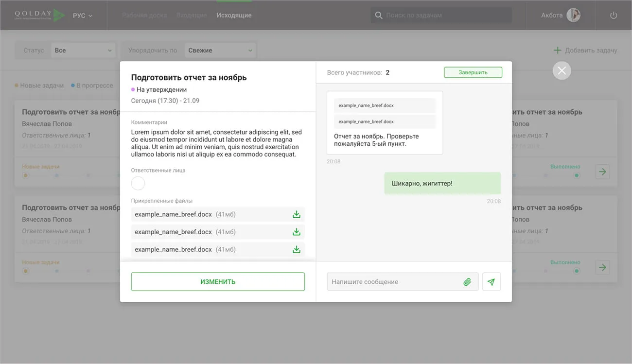Expand the Статус filter dropdown
Image resolution: width=632 pixels, height=364 pixels.
point(83,51)
